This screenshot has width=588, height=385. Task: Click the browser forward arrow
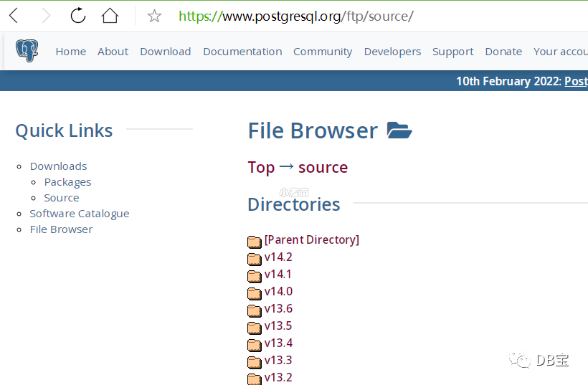(46, 16)
